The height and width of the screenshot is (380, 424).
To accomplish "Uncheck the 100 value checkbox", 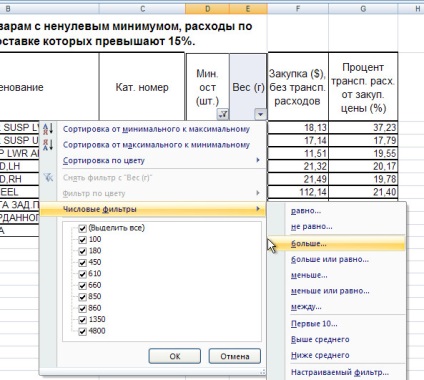I will pyautogui.click(x=82, y=240).
